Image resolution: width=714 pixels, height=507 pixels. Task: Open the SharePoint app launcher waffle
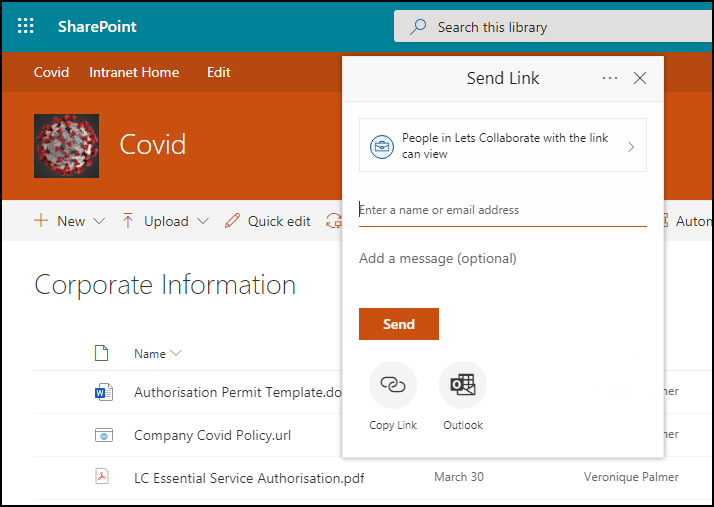[26, 26]
